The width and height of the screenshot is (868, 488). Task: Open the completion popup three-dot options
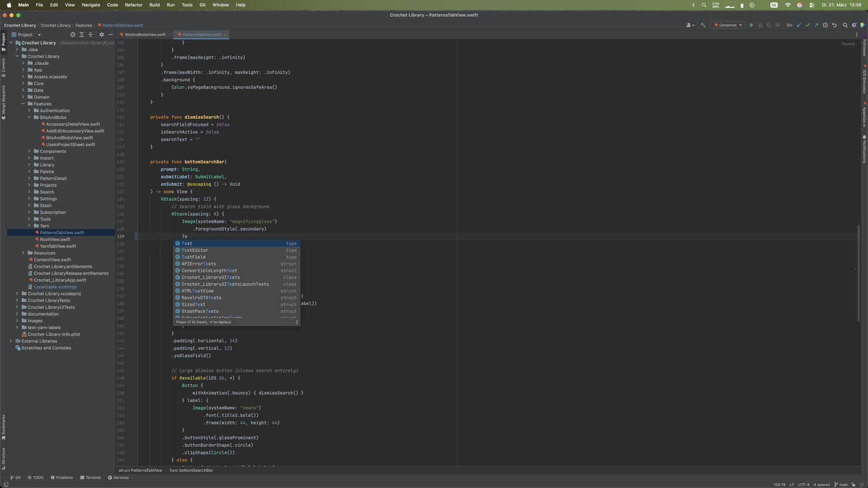coord(296,322)
